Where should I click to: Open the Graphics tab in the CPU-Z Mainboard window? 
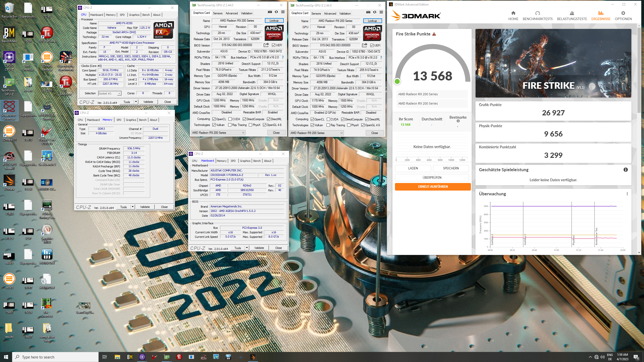[x=245, y=161]
